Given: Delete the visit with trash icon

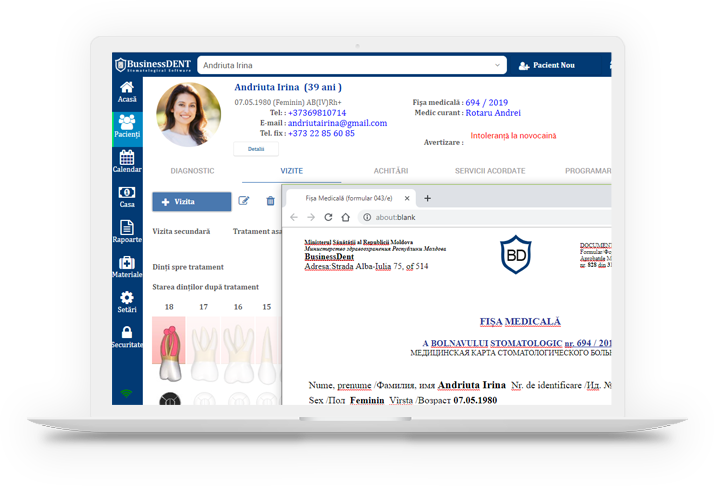Looking at the screenshot, I should click(270, 201).
